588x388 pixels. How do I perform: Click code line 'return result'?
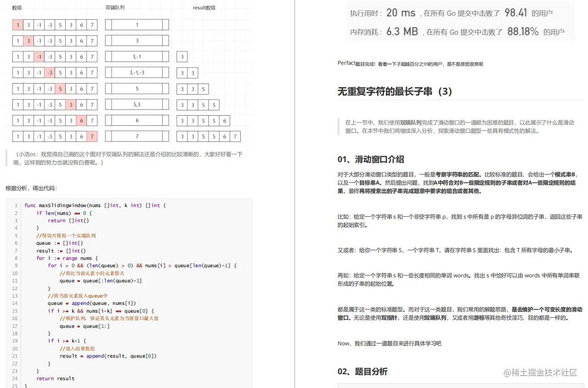pos(55,378)
